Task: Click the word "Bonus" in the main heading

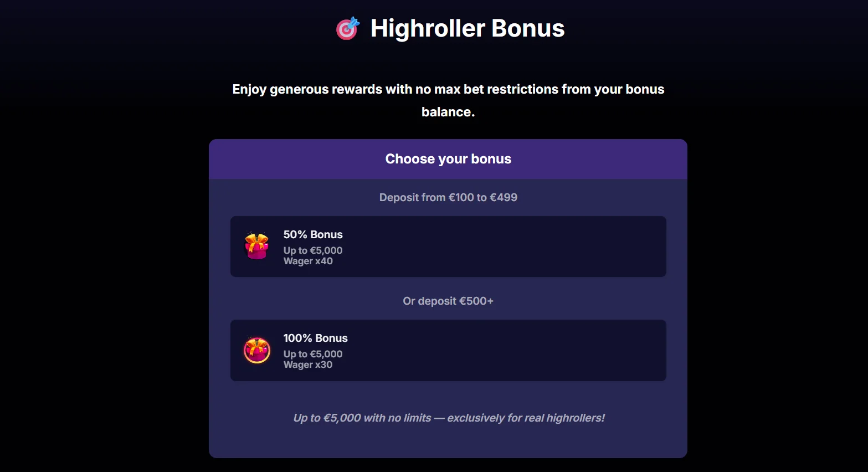Action: point(527,28)
